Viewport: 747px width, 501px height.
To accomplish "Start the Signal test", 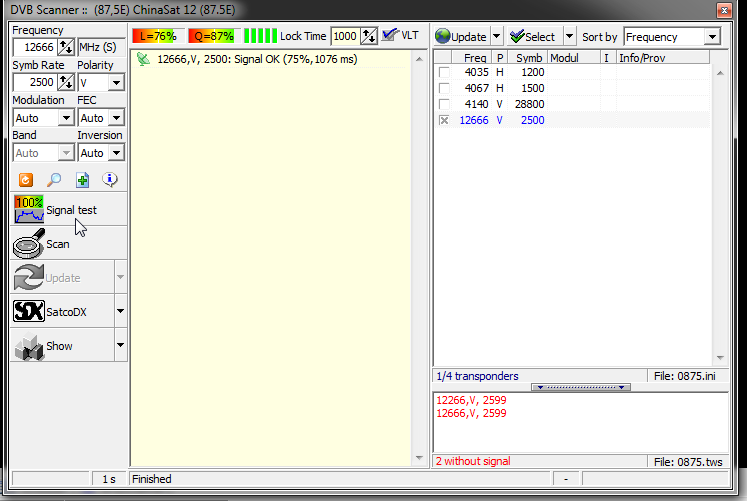I will pyautogui.click(x=69, y=210).
